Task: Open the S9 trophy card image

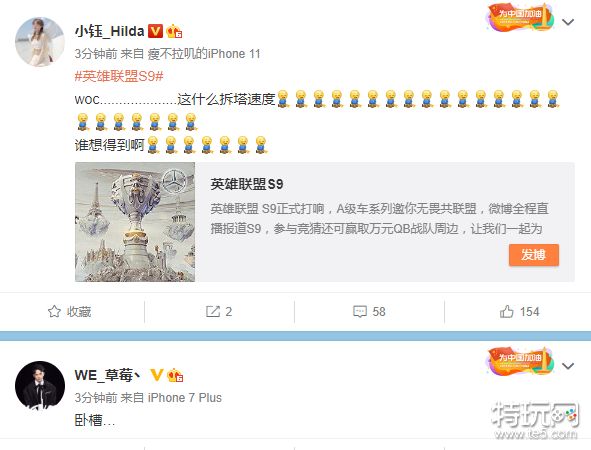Action: click(x=135, y=222)
